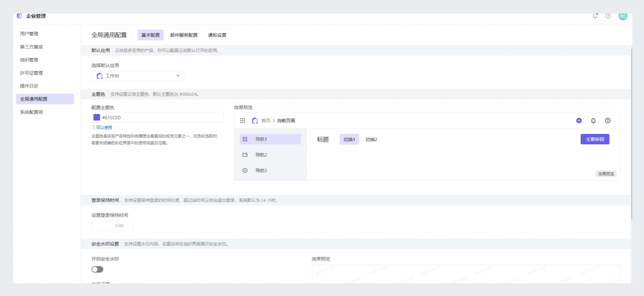This screenshot has width=644, height=296.
Task: Click the 导航3 hexagon icon
Action: click(x=245, y=171)
